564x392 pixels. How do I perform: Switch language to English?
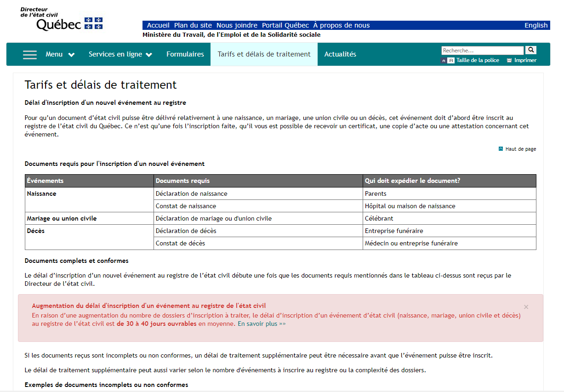click(x=536, y=25)
